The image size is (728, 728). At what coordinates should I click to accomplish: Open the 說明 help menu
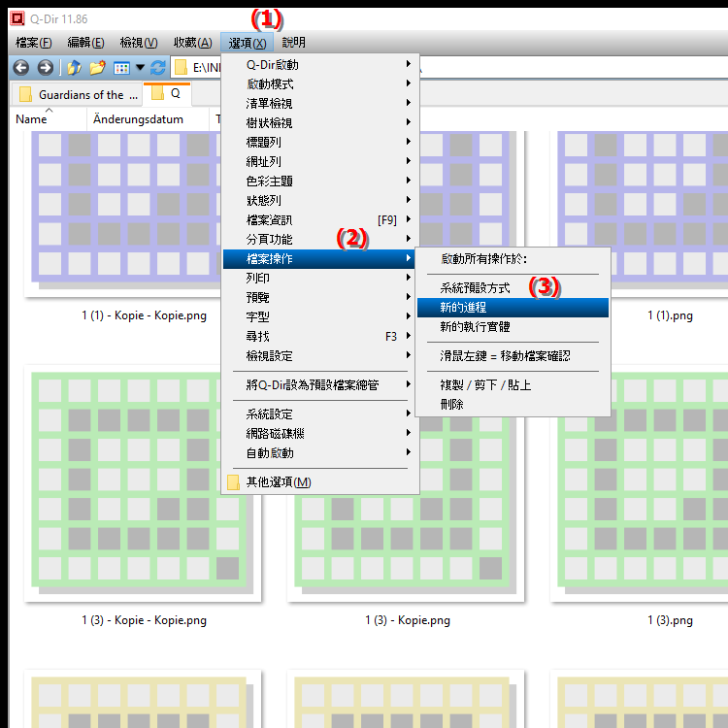tap(293, 43)
